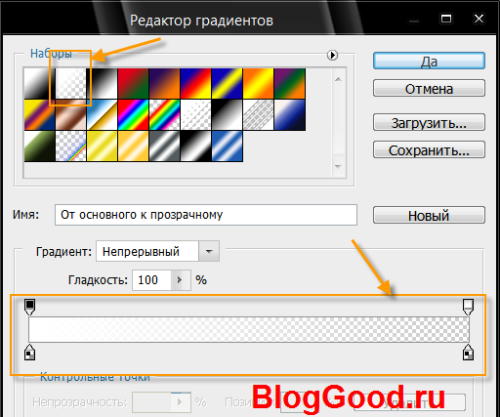
Task: Pick the blue-yellow-blue gradient preset
Action: (x=227, y=84)
